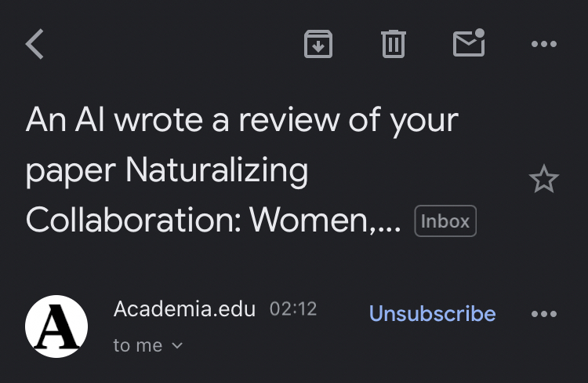
Task: Click the 02:12 timestamp
Action: pyautogui.click(x=293, y=309)
